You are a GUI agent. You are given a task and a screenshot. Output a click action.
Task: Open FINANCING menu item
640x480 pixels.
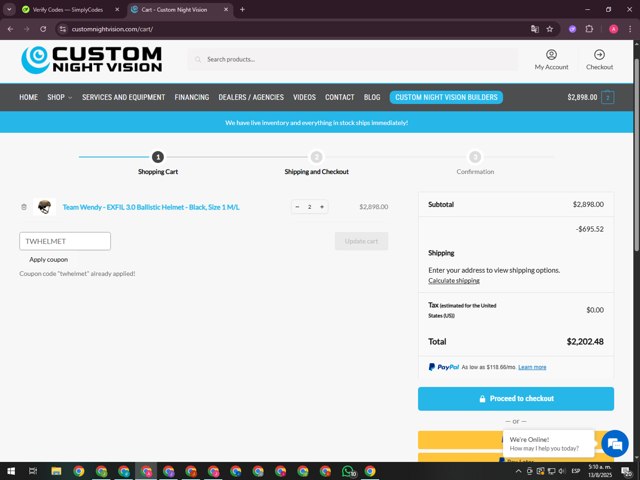click(x=192, y=97)
